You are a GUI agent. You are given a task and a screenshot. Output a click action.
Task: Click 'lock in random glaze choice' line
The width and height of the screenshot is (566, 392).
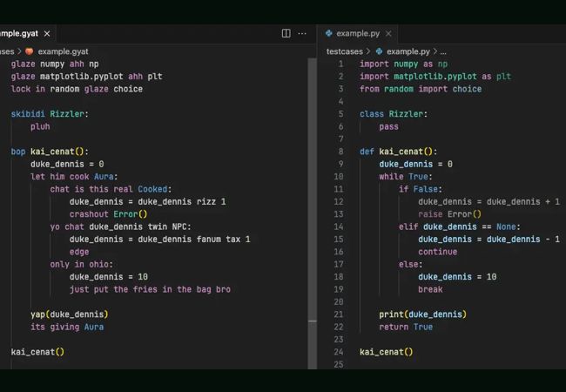[x=77, y=89]
